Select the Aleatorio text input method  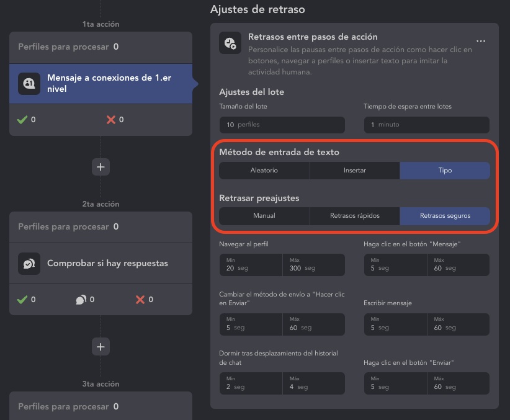coord(264,171)
